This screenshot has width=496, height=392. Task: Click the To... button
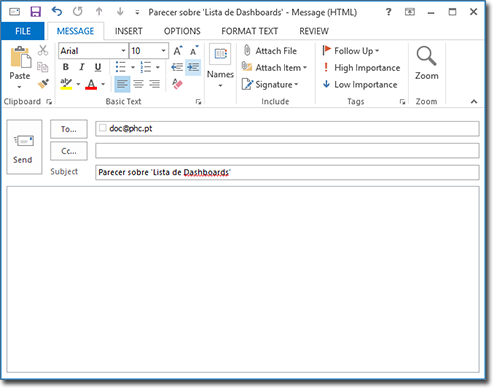[69, 129]
